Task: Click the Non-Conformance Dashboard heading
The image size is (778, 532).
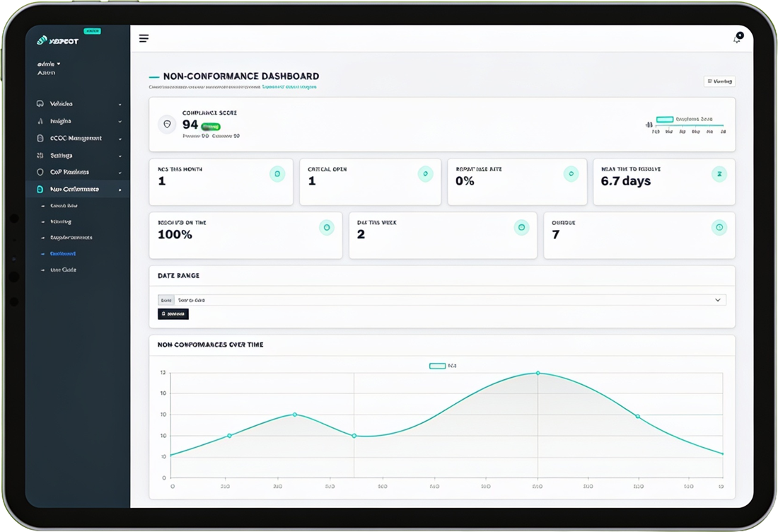Action: tap(241, 76)
